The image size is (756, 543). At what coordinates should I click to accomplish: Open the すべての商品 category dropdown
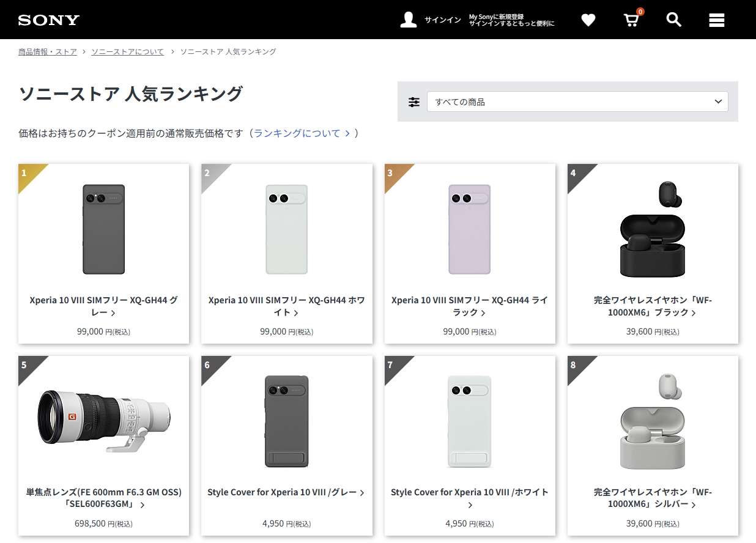pyautogui.click(x=577, y=102)
